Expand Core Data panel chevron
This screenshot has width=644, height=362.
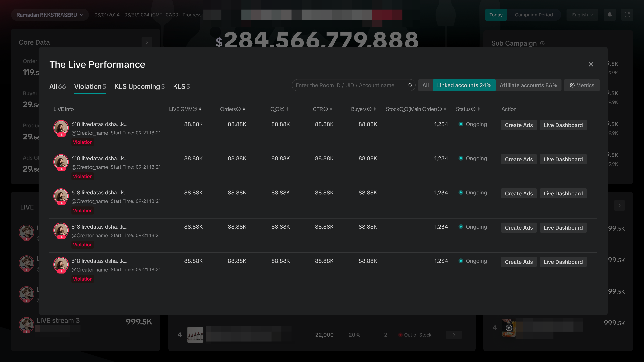click(147, 42)
